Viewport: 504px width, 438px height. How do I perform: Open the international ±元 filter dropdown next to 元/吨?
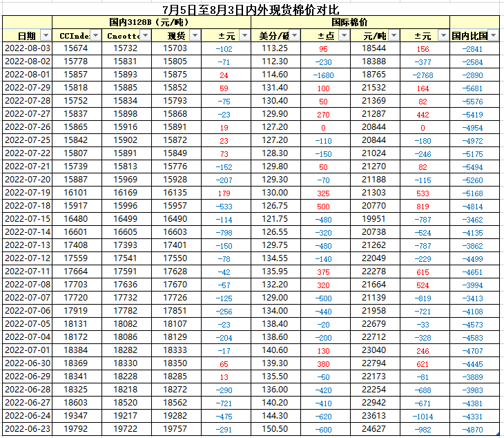[443, 35]
